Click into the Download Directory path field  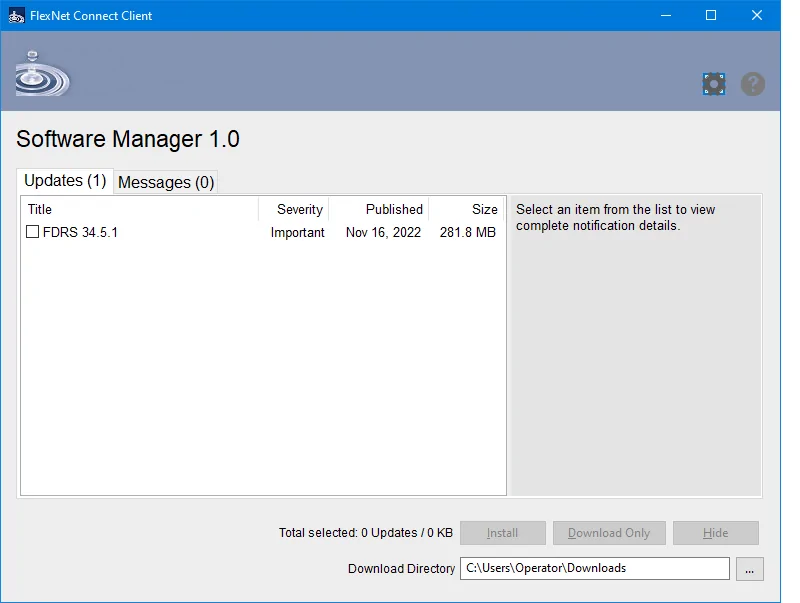tap(594, 568)
